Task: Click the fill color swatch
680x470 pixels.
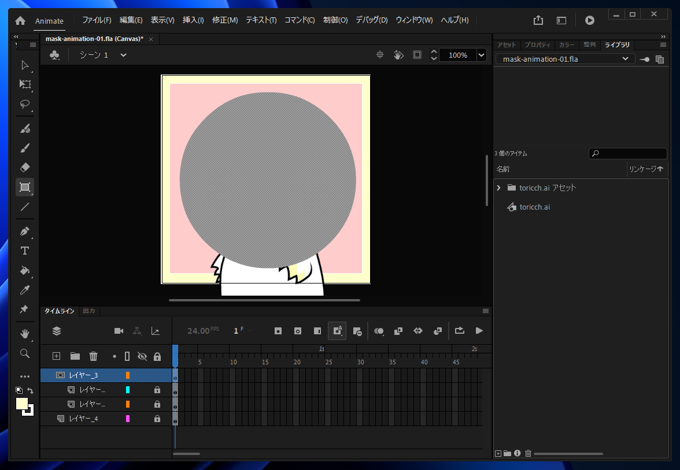Action: click(x=22, y=403)
